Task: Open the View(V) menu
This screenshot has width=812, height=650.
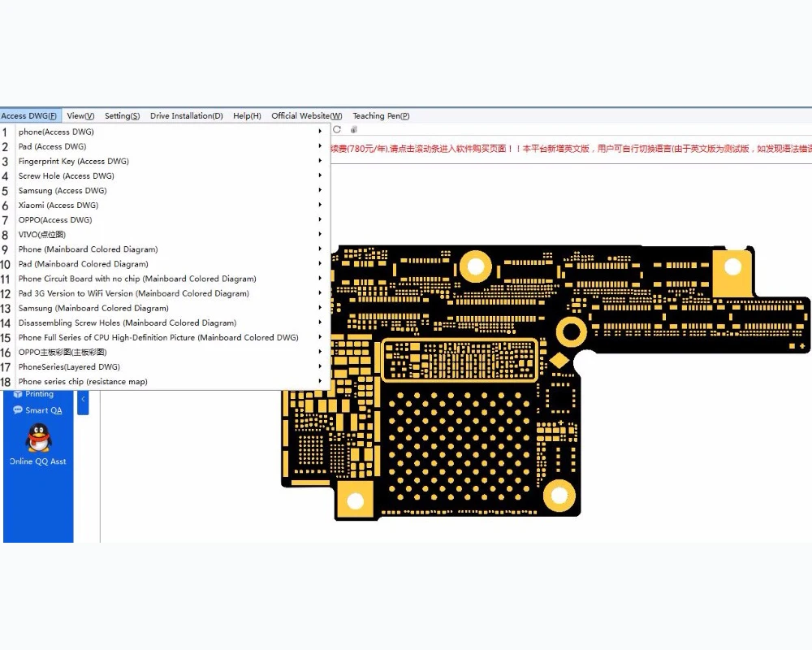Action: 80,115
